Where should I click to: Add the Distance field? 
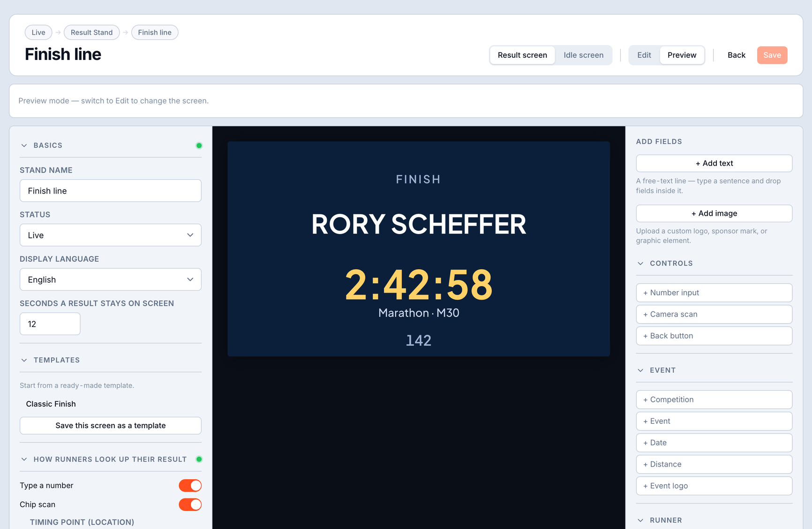[x=714, y=464]
